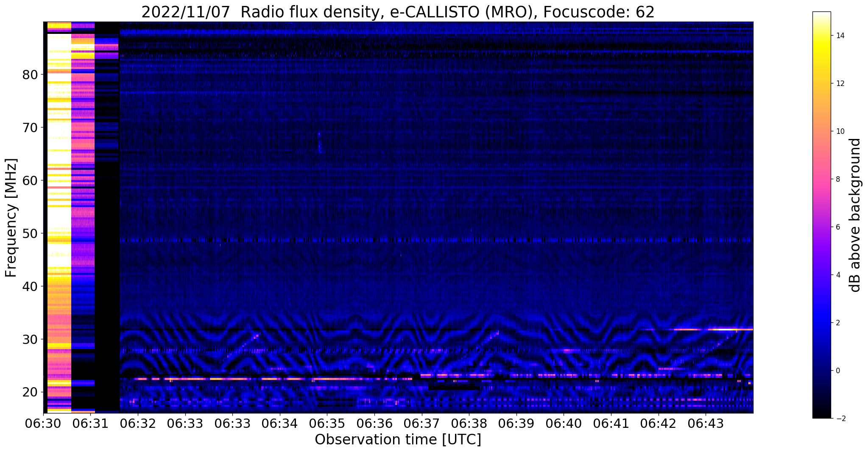Select the 30 MHz frequency tick label
Image resolution: width=868 pixels, height=452 pixels.
pyautogui.click(x=30, y=339)
